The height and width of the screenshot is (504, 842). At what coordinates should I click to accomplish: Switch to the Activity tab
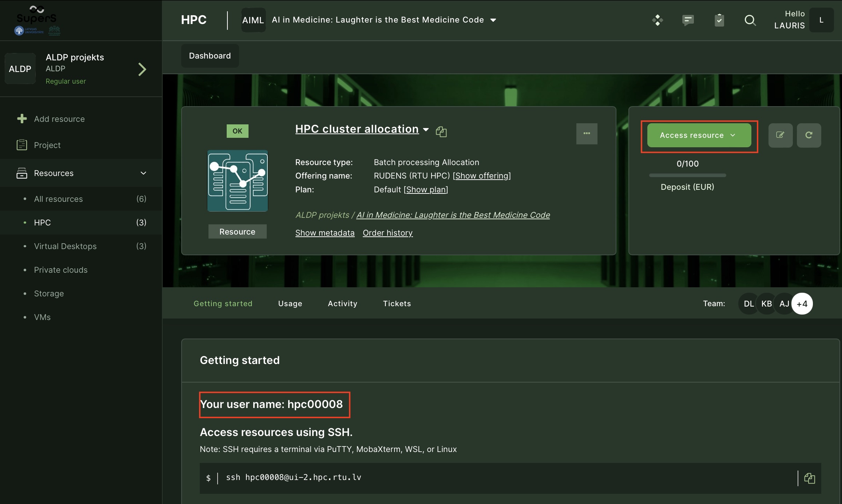(342, 303)
